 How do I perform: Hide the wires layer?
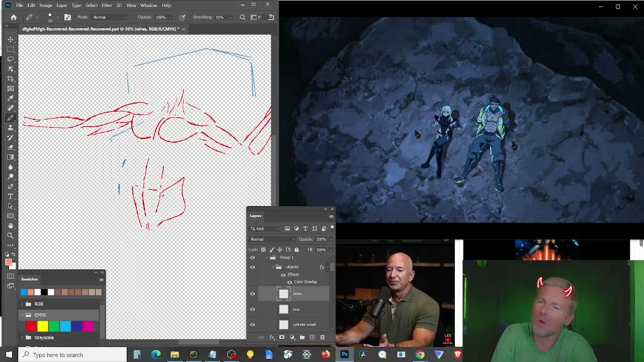click(x=253, y=294)
